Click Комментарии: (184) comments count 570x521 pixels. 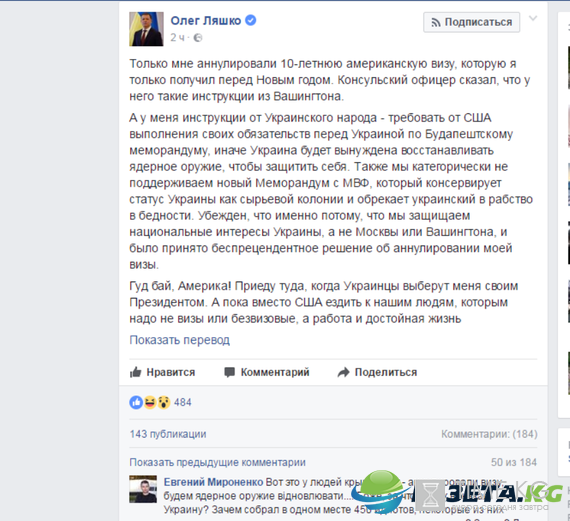(x=489, y=434)
